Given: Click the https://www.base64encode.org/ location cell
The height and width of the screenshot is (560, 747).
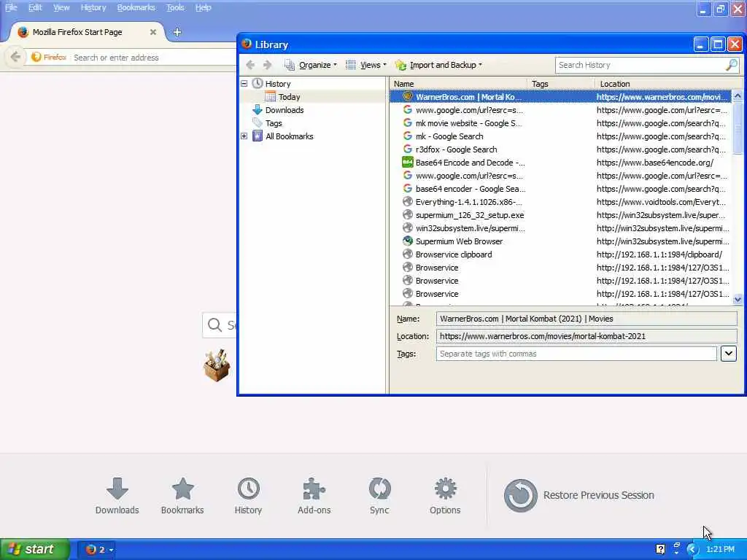Looking at the screenshot, I should point(655,163).
